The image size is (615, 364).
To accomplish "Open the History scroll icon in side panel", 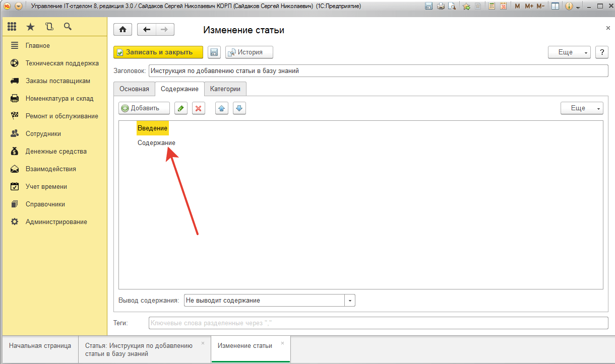I will coord(49,27).
